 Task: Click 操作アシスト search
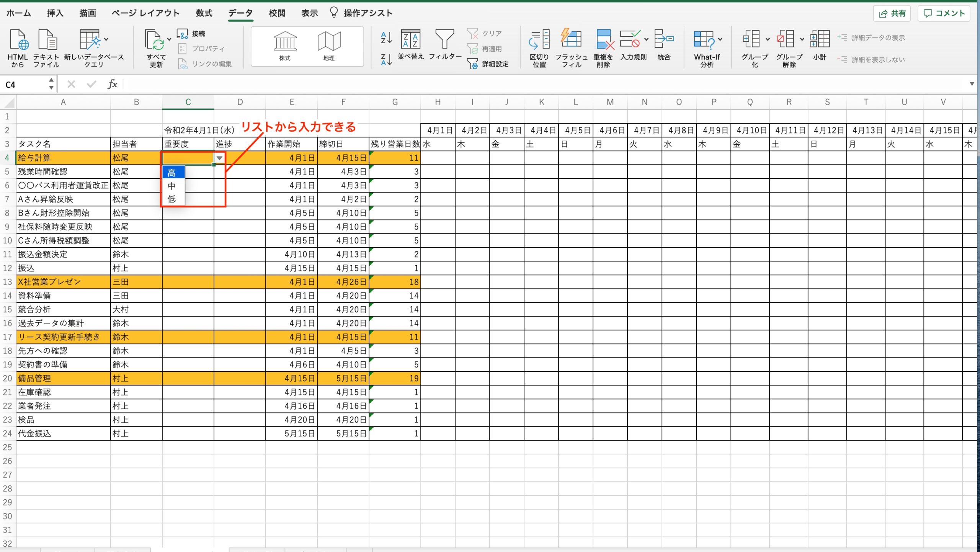pyautogui.click(x=361, y=13)
